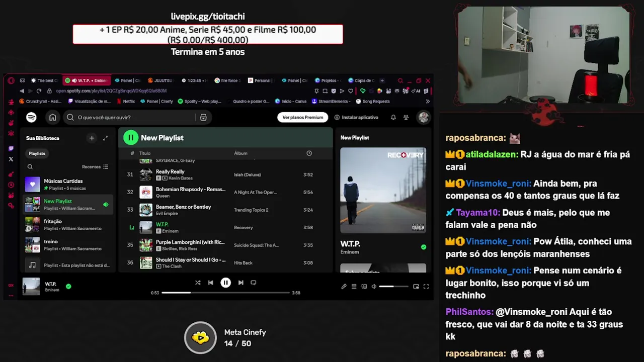Switch to fire force browser tab

point(228,80)
